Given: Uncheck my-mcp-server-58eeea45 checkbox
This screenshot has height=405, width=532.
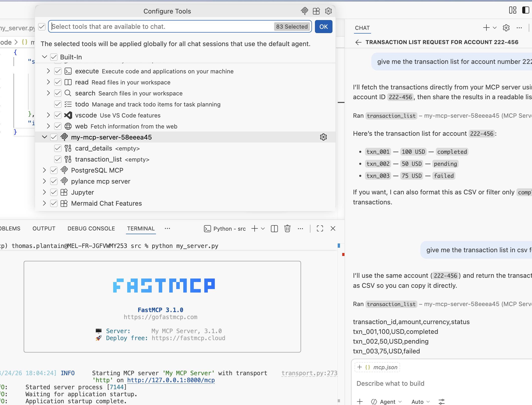Looking at the screenshot, I should pyautogui.click(x=54, y=137).
